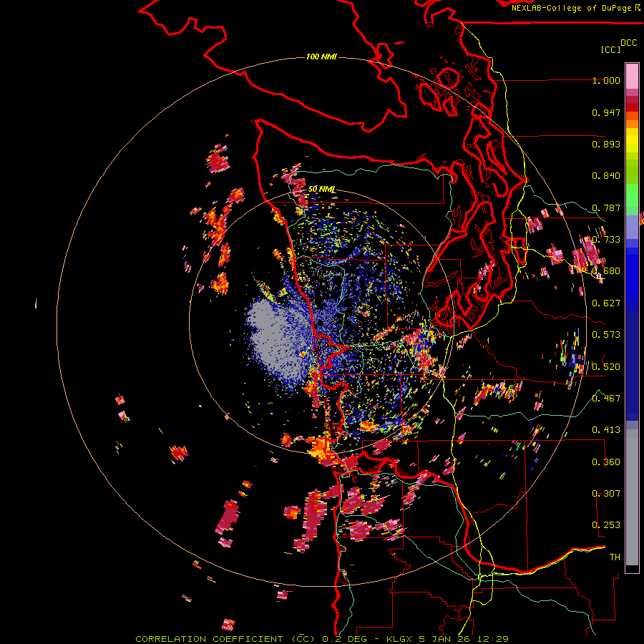This screenshot has width=644, height=644.
Task: Click the 0.787 scale value
Action: [606, 208]
